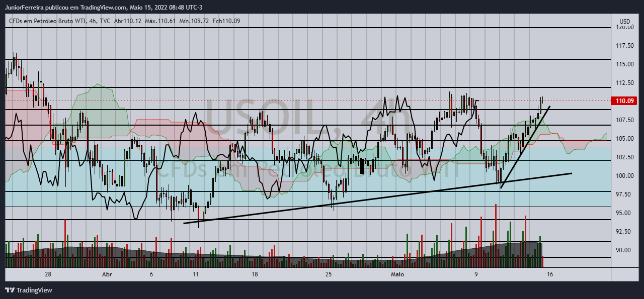Click the date label 28
The width and height of the screenshot is (644, 299).
tap(48, 274)
